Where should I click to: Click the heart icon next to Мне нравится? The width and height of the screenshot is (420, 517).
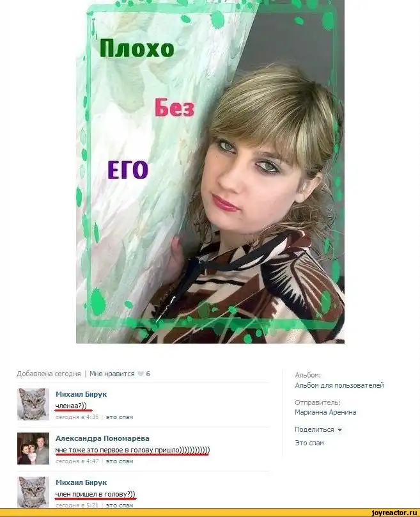click(x=141, y=374)
